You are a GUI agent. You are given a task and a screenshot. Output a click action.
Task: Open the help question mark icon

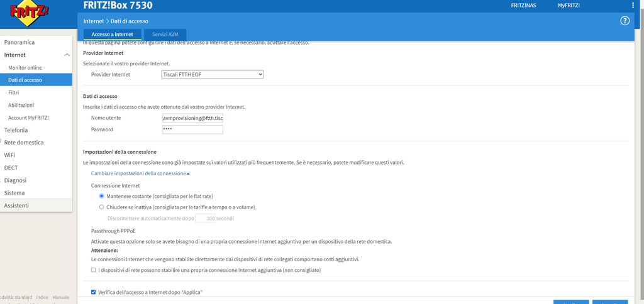tap(625, 21)
